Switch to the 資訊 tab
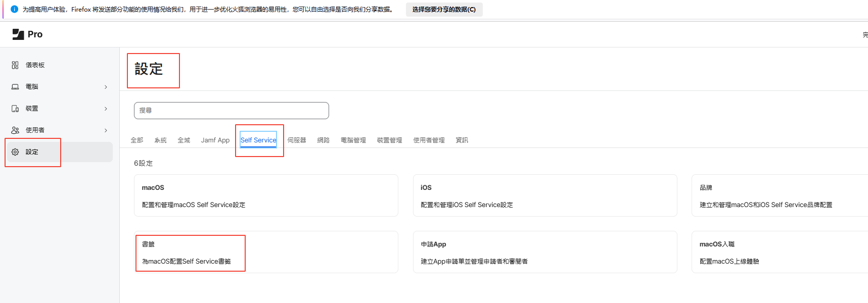The image size is (868, 303). [x=462, y=140]
